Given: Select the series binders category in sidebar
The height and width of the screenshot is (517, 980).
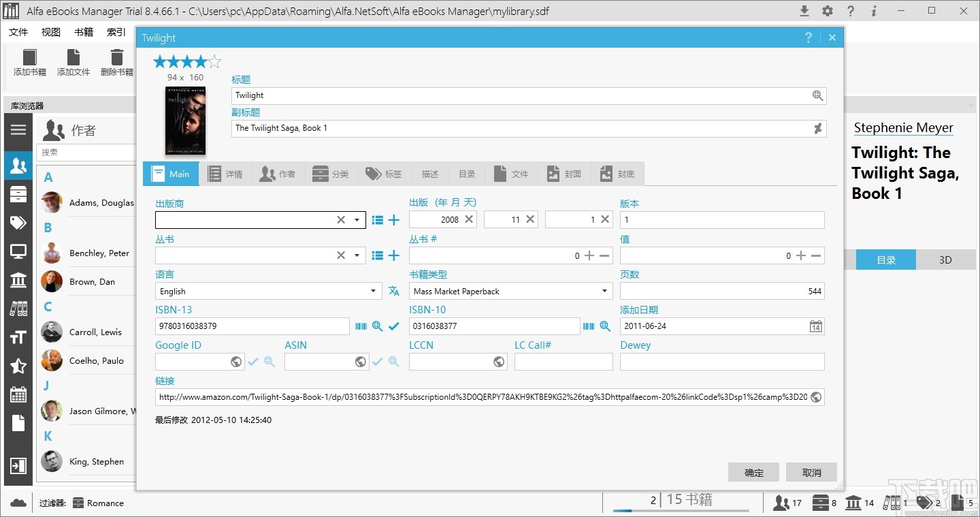Looking at the screenshot, I should (x=18, y=308).
